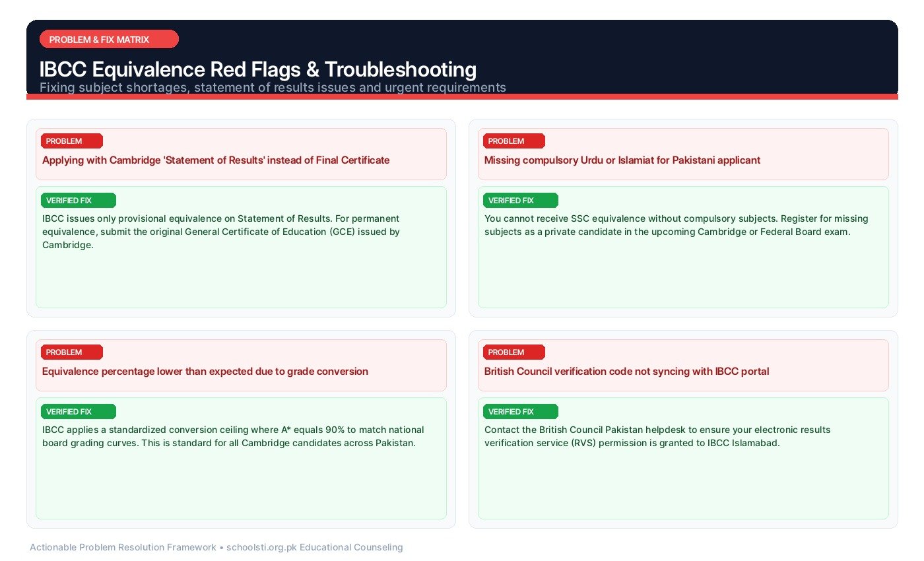This screenshot has height=561, width=924.
Task: Click the schoolsti.org.pk footer text
Action: [216, 547]
